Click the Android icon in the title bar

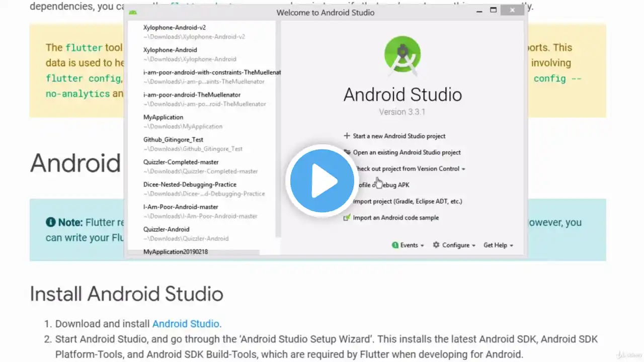click(133, 12)
